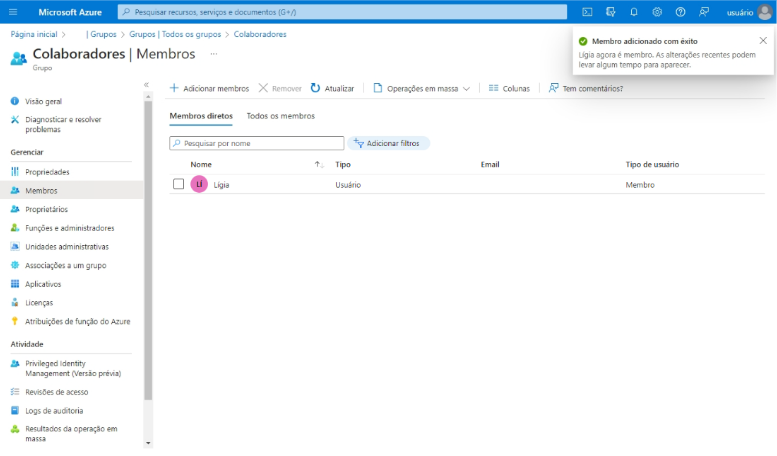Check the checkbox for Lígia row
This screenshot has height=456, width=777.
pyautogui.click(x=178, y=184)
